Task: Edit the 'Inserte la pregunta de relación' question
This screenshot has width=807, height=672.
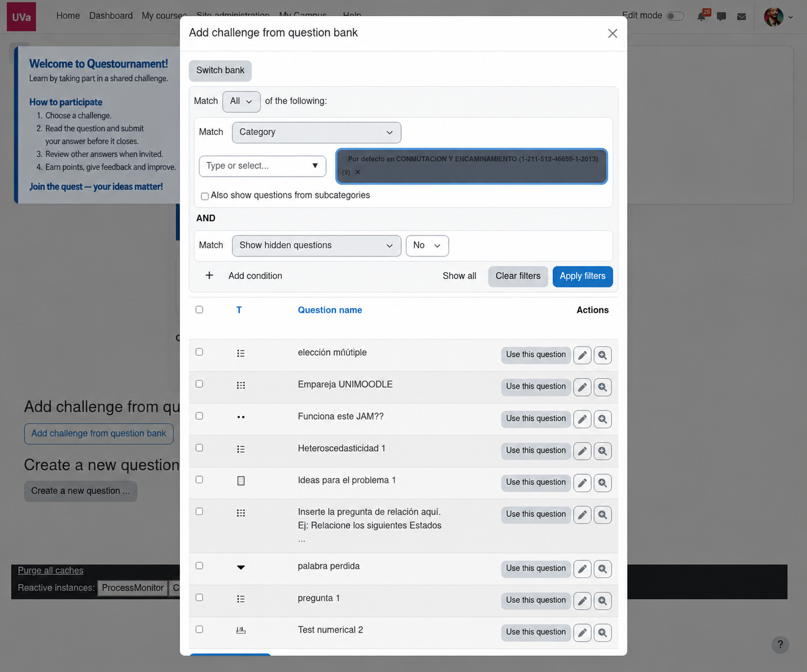Action: (x=582, y=515)
